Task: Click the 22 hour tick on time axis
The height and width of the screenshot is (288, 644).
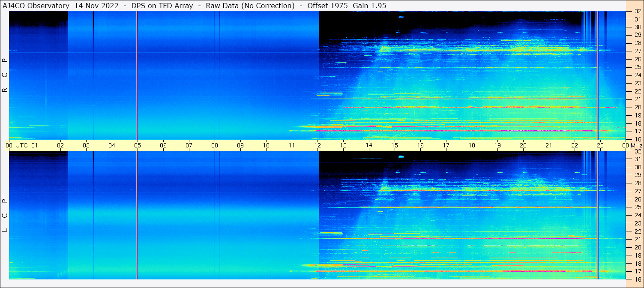Action: click(x=575, y=145)
